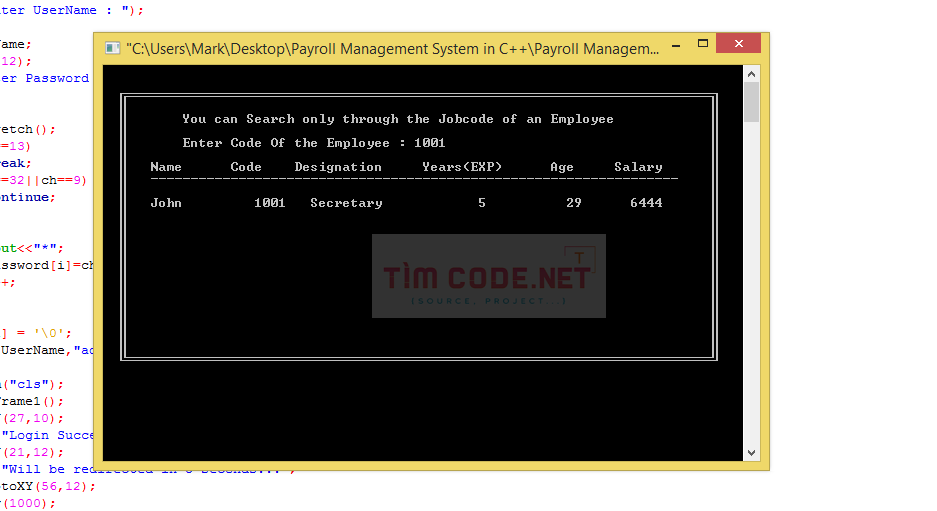Click the '("cls");' code line in editor
The image size is (937, 511).
pyautogui.click(x=32, y=384)
